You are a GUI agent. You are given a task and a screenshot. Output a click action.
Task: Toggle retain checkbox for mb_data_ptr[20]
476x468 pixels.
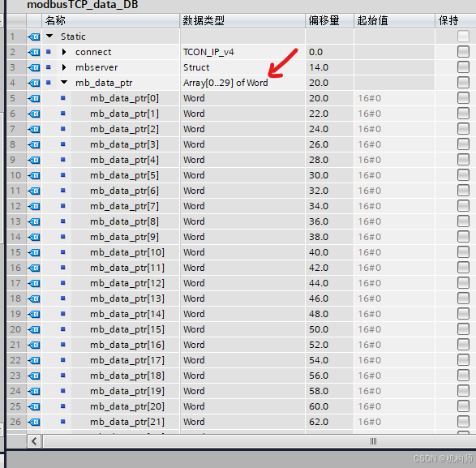pos(463,406)
